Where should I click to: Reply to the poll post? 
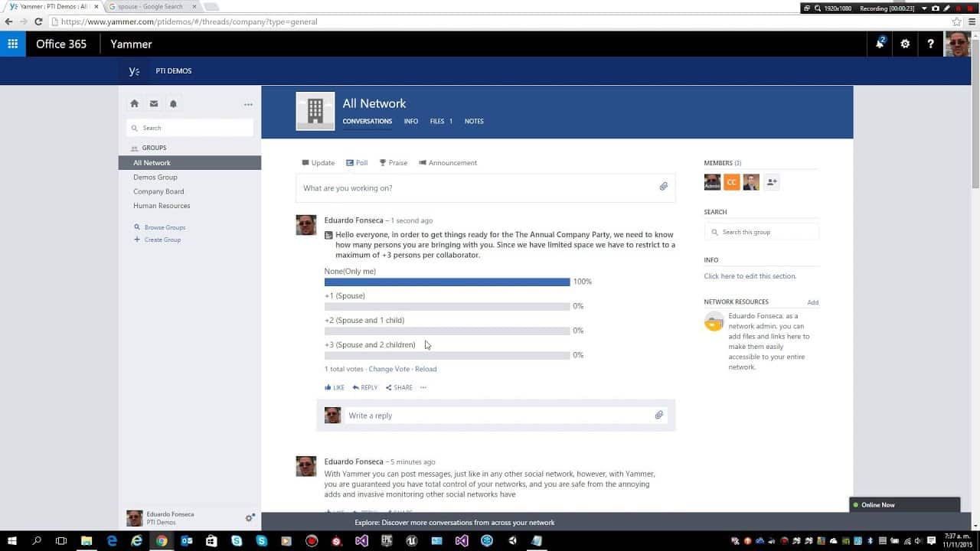coord(365,388)
